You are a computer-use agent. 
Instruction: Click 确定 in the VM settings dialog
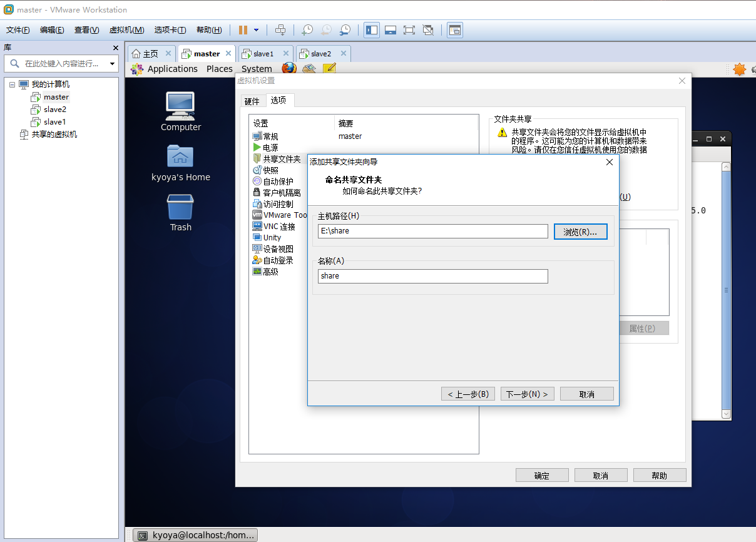click(x=542, y=475)
